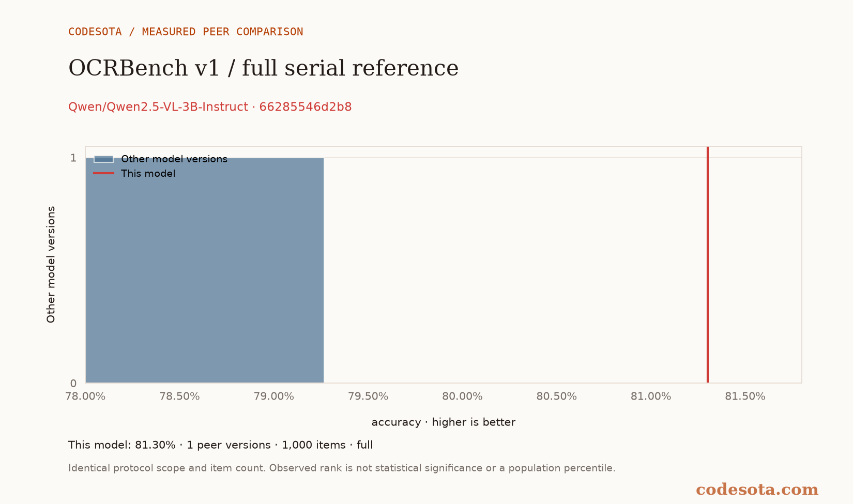Screen dimensions: 853x504
Task: Click the 'OCRBench v1 / full serial reference' title
Action: pos(263,68)
